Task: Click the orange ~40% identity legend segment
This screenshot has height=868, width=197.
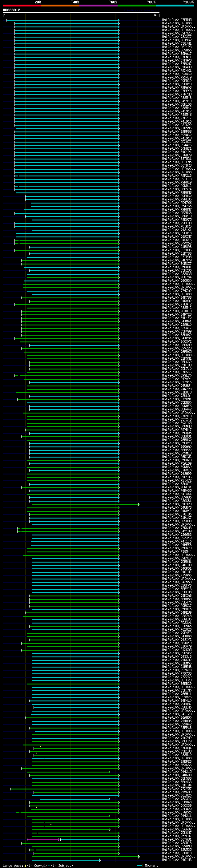Action: [x=60, y=6]
